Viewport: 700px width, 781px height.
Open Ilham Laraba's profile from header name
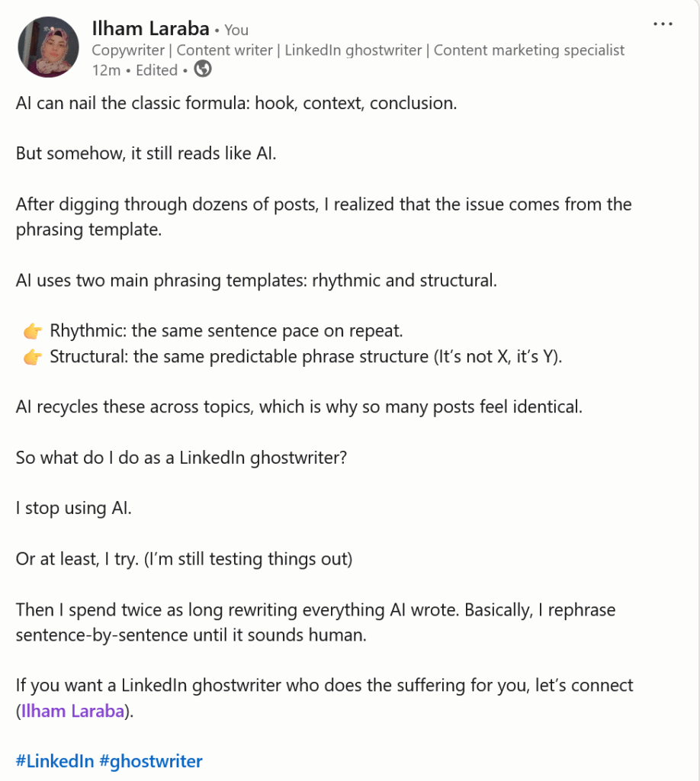[x=150, y=29]
